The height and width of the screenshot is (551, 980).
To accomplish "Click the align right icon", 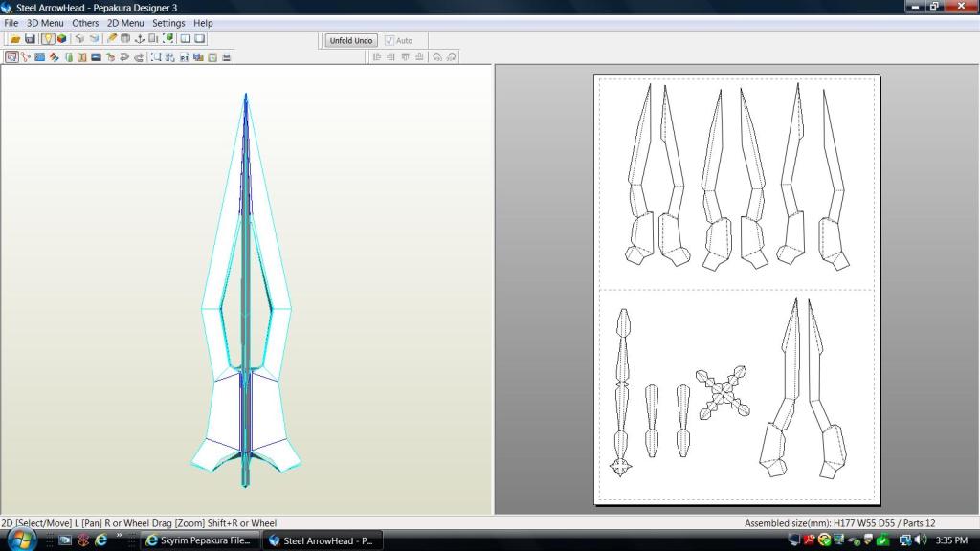I will [390, 56].
